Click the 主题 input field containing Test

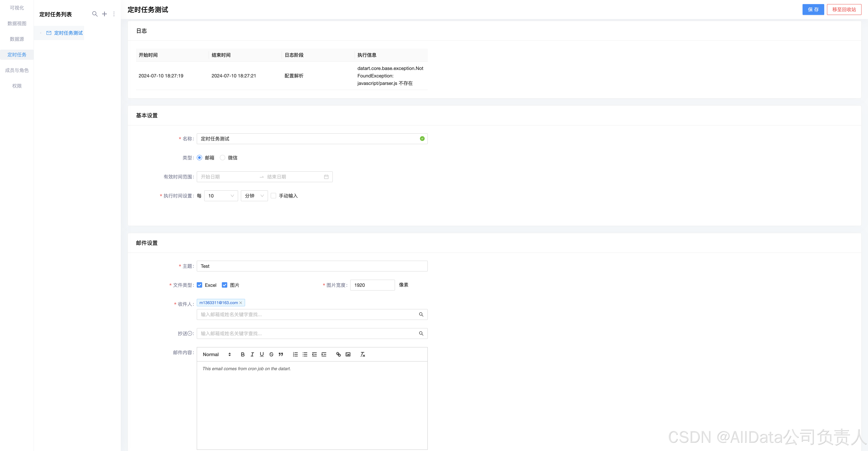click(x=312, y=266)
